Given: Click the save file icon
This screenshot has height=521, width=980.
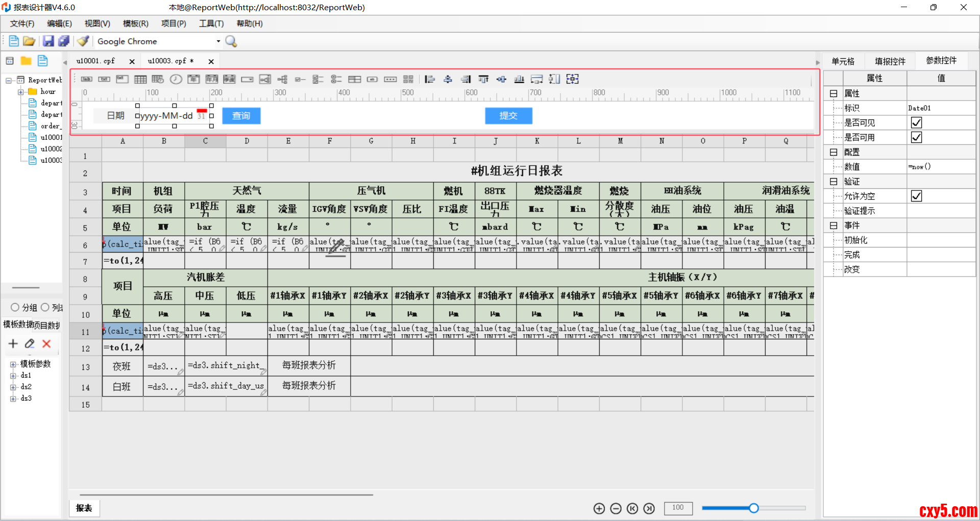Looking at the screenshot, I should (48, 41).
